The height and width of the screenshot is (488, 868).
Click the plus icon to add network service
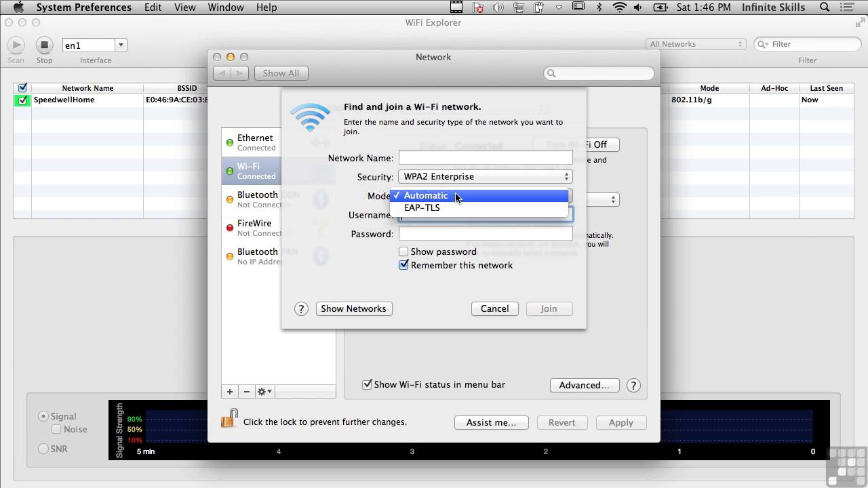pos(230,392)
